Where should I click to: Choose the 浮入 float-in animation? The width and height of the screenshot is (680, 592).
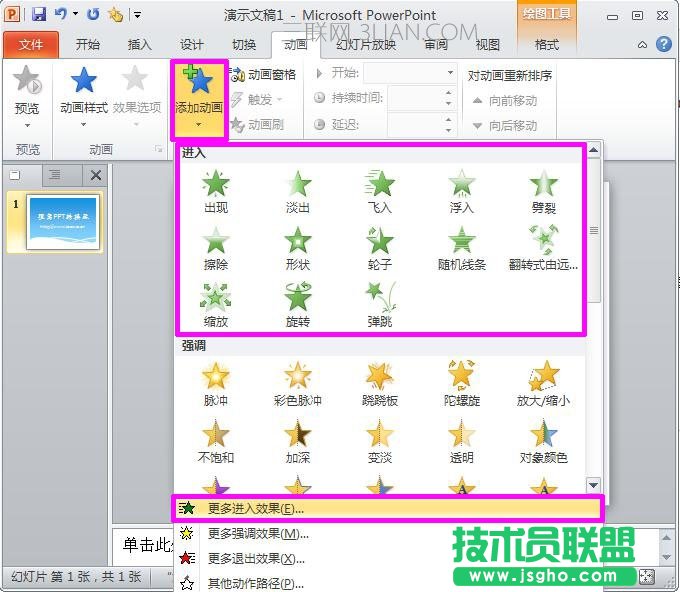[461, 191]
